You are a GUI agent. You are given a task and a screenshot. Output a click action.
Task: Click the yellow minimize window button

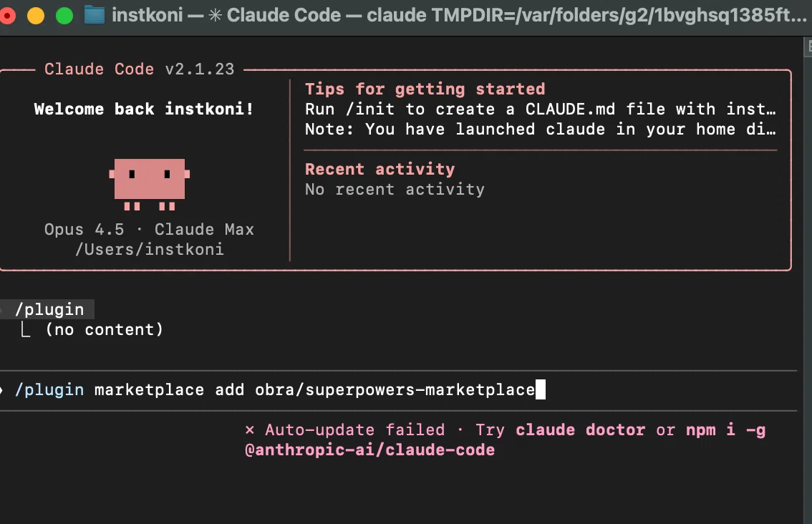pos(36,16)
